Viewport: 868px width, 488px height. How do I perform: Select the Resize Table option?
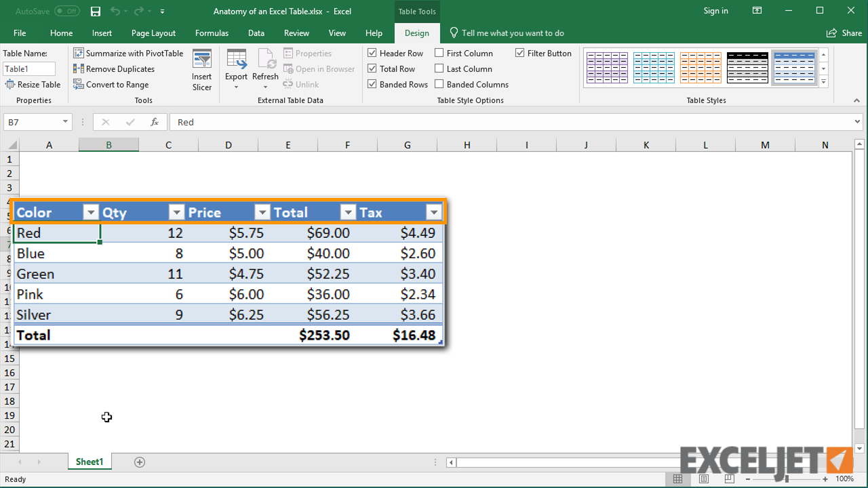click(x=33, y=84)
